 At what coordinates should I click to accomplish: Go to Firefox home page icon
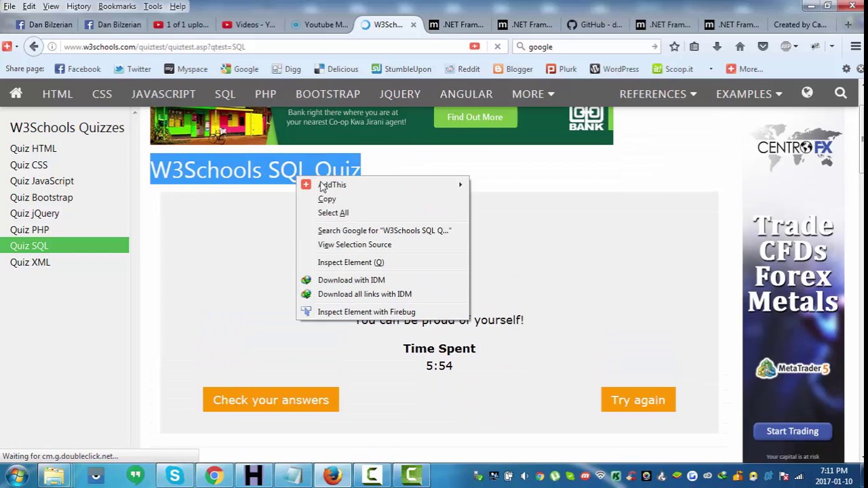tap(740, 47)
